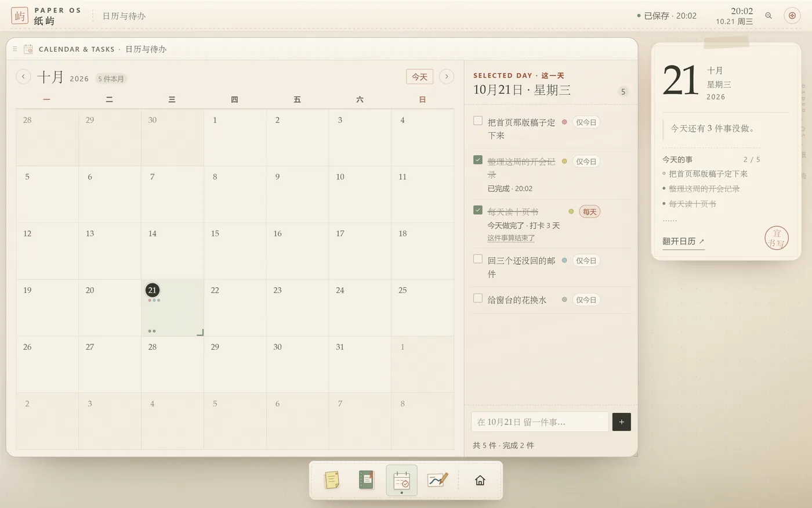Open the sticky notes app in dock
The width and height of the screenshot is (812, 508).
click(x=332, y=480)
